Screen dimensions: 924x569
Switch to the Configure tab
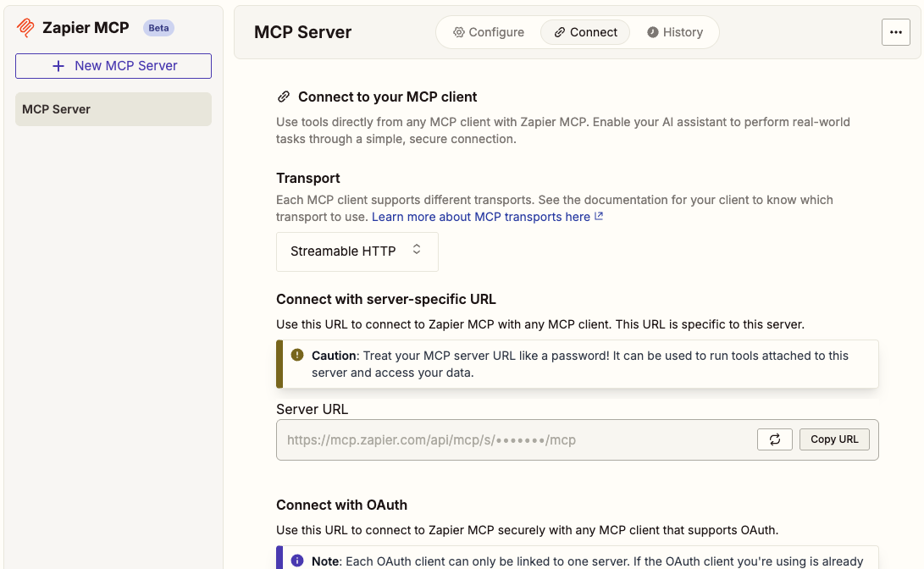489,32
